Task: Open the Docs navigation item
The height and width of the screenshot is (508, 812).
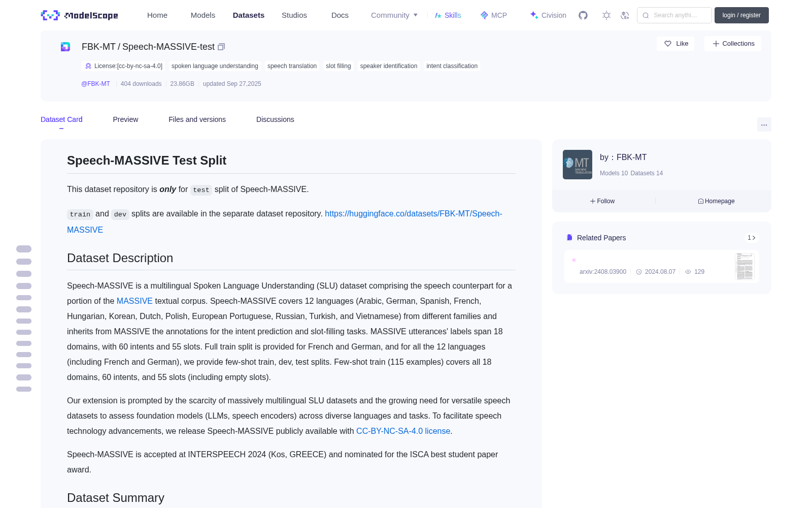Action: tap(340, 15)
